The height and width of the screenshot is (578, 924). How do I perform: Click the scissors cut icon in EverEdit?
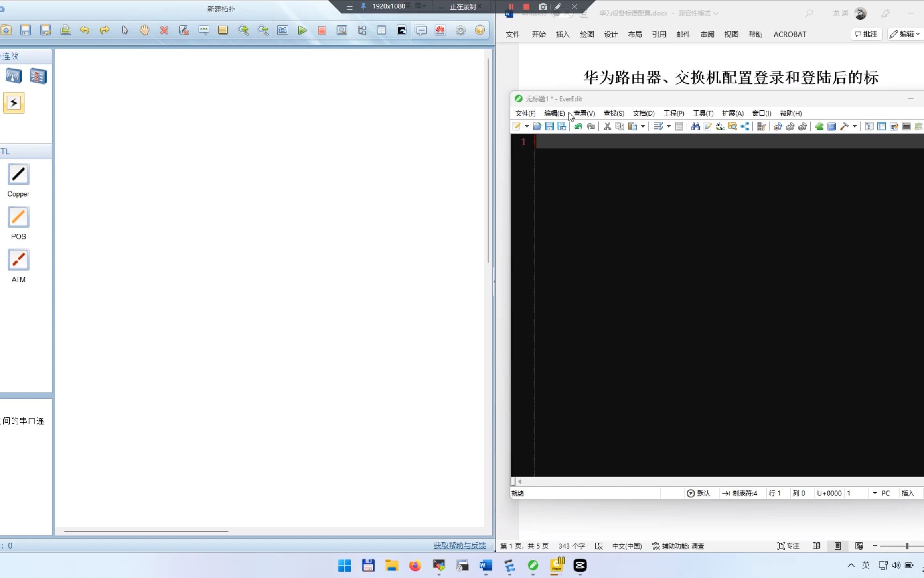coord(607,127)
